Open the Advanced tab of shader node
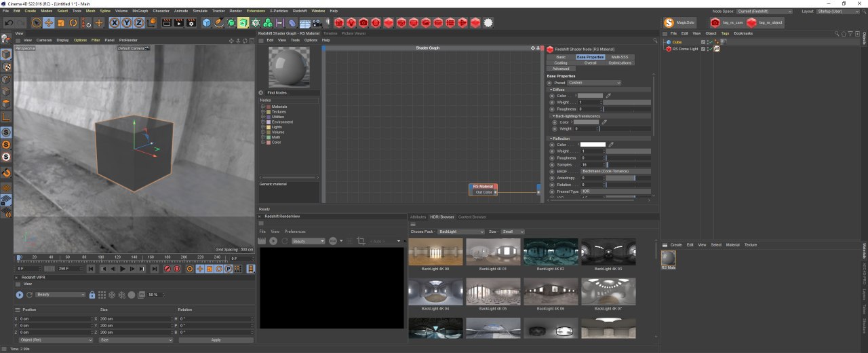This screenshot has width=868, height=353. coord(561,69)
